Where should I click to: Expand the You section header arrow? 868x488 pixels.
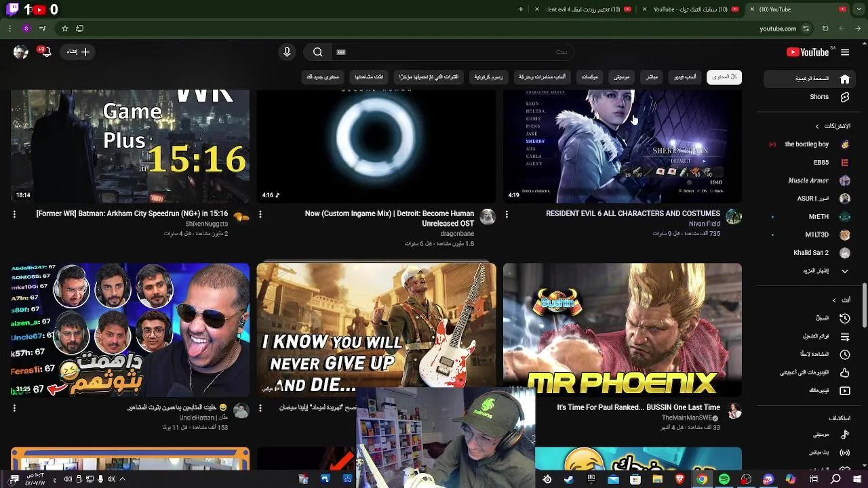coord(834,300)
